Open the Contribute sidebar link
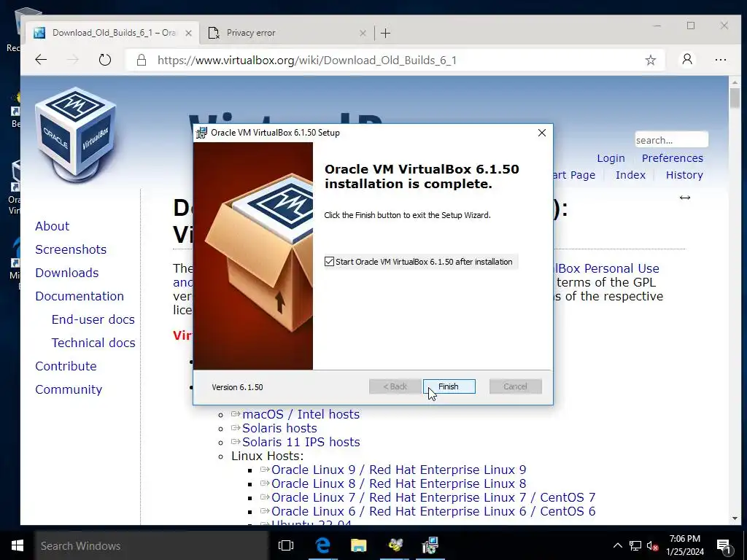Screen dimensions: 747x560 [x=66, y=366]
